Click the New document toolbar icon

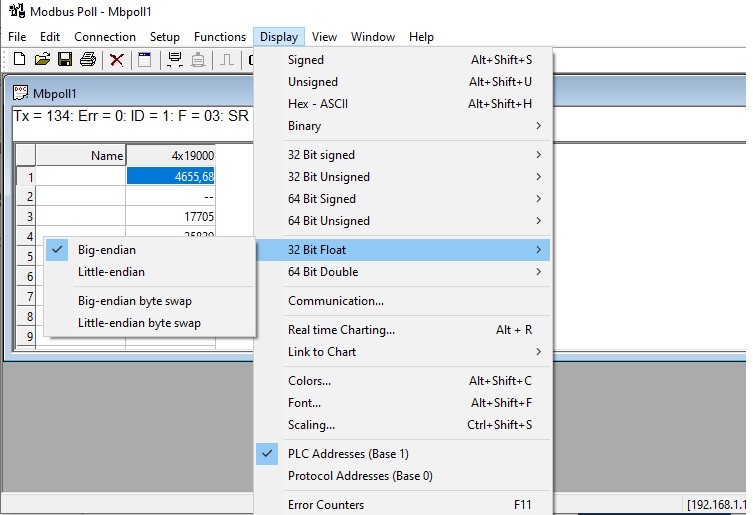[20, 60]
